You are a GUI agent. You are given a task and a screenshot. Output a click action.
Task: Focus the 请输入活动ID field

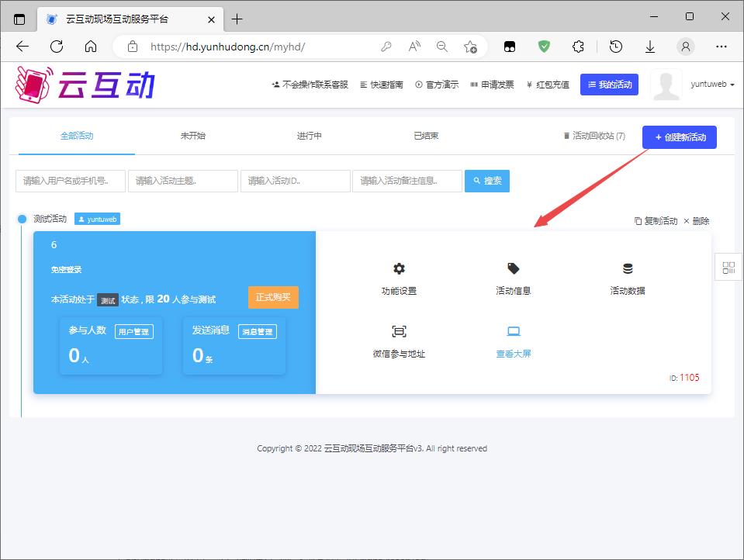coord(296,181)
